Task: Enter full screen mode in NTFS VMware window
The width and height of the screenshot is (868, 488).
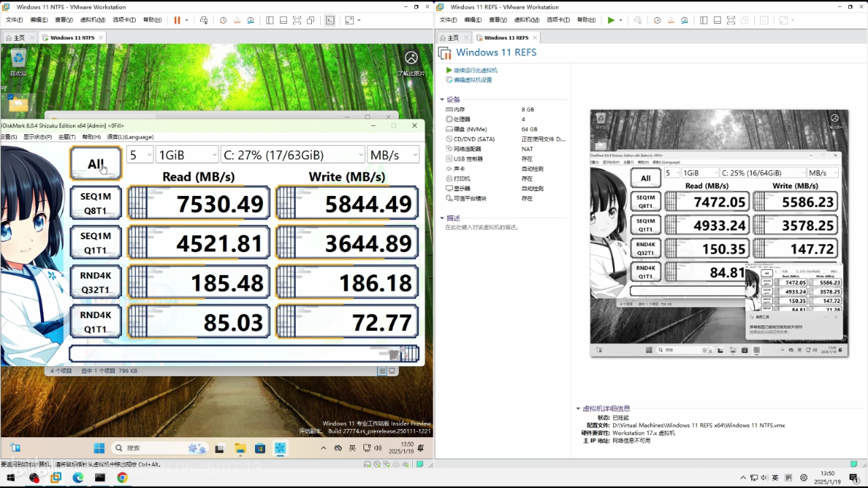Action: 297,20
